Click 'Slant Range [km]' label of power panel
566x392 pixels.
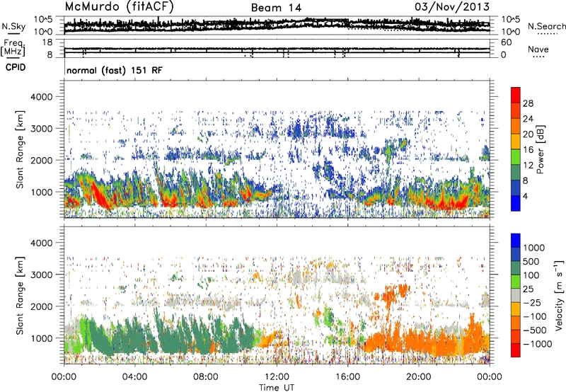point(20,149)
